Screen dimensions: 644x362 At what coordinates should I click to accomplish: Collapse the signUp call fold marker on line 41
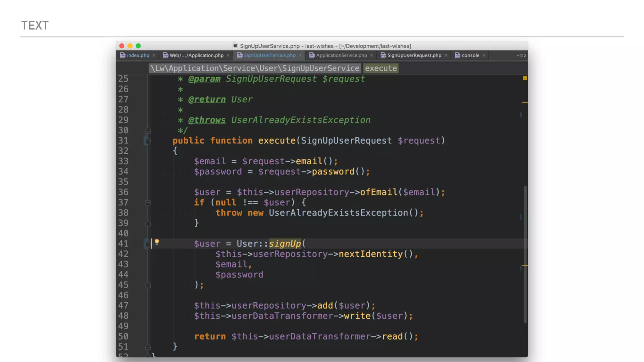point(147,244)
